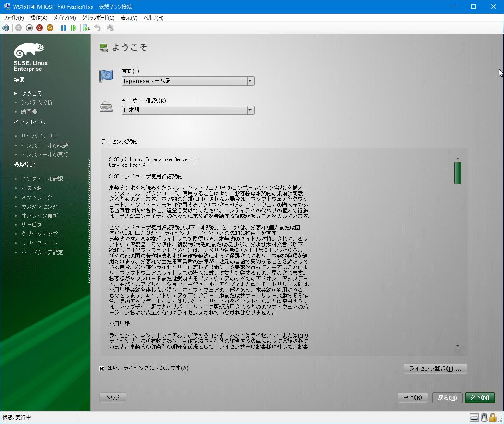Select インストール確認 step in sidebar
504x424 pixels.
[x=42, y=179]
